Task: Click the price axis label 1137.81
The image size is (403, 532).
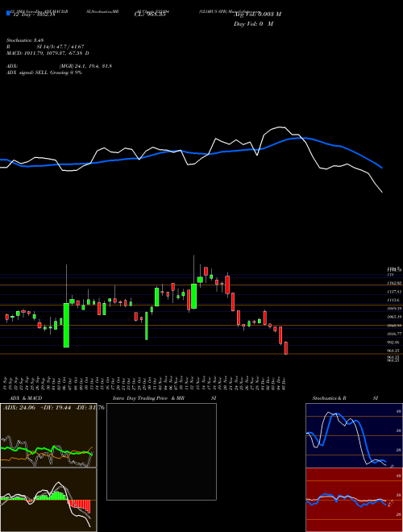Action: (x=393, y=292)
